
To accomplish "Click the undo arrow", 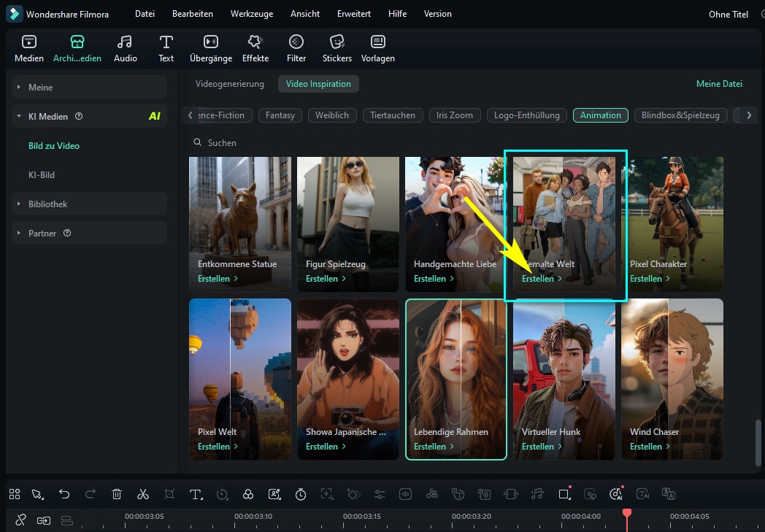I will (x=64, y=494).
